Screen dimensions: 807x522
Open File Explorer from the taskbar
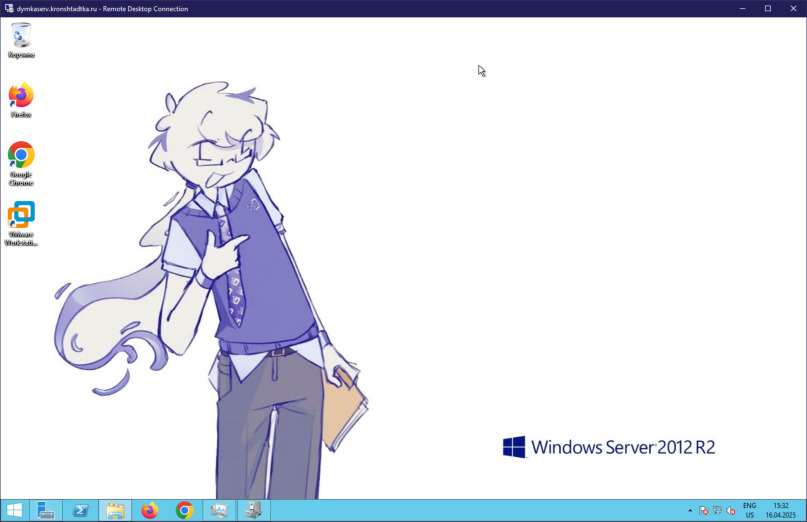coord(115,511)
